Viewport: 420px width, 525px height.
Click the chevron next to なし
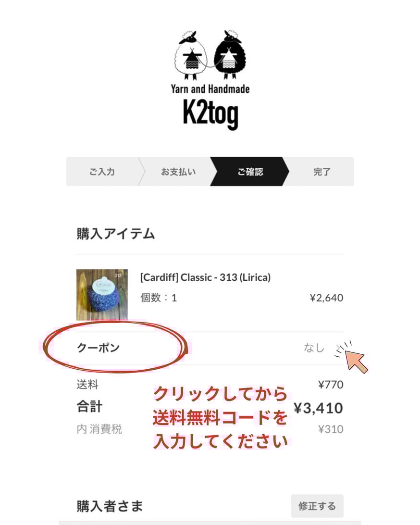pos(339,348)
